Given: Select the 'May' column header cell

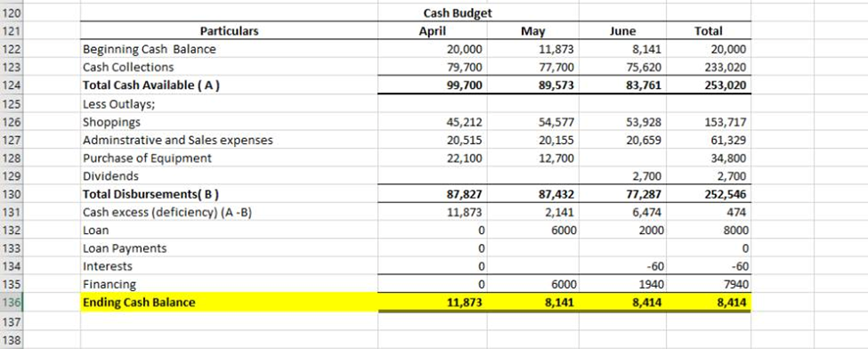Looking at the screenshot, I should tap(533, 31).
